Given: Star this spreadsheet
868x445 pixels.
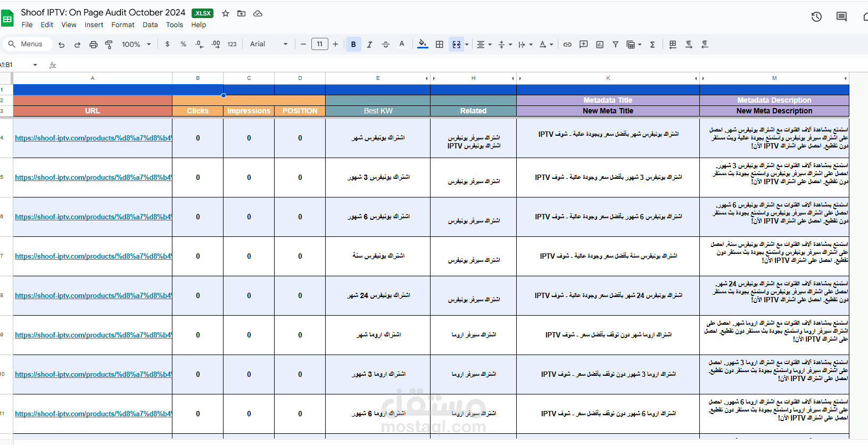Looking at the screenshot, I should click(226, 13).
